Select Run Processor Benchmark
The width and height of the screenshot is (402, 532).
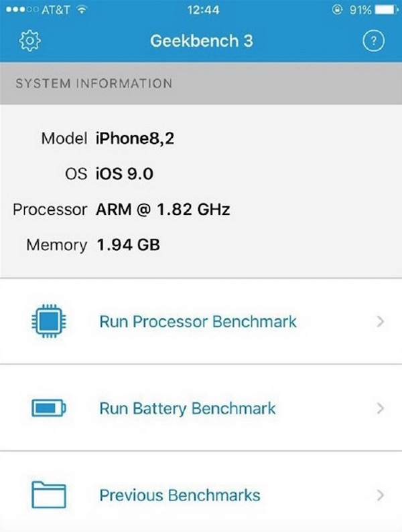pyautogui.click(x=198, y=321)
